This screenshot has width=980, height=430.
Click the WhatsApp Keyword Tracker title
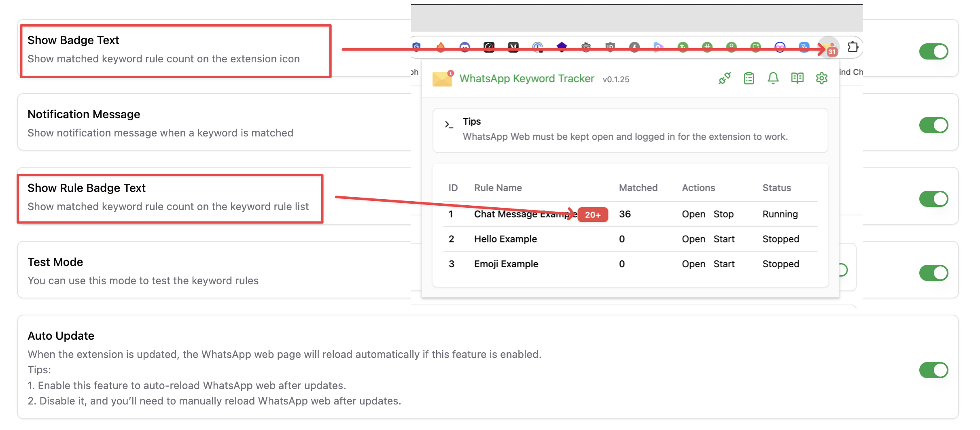coord(527,79)
